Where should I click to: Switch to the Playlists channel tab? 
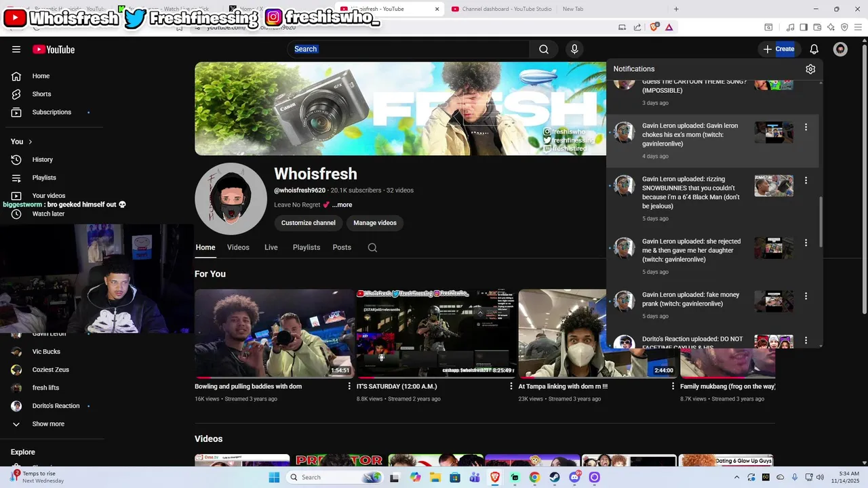point(307,247)
